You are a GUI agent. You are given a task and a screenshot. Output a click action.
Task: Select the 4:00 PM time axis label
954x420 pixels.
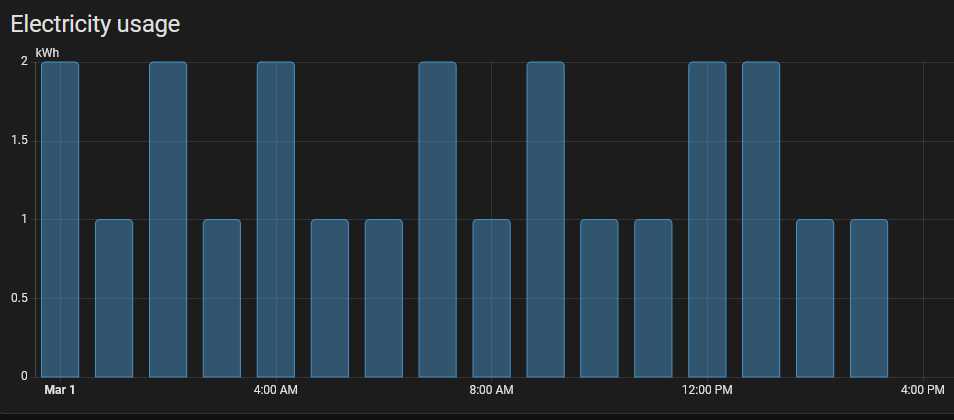click(922, 389)
